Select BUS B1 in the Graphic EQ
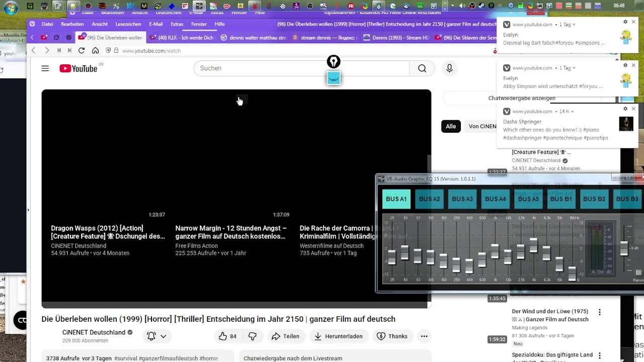This screenshot has width=644, height=362. [561, 199]
